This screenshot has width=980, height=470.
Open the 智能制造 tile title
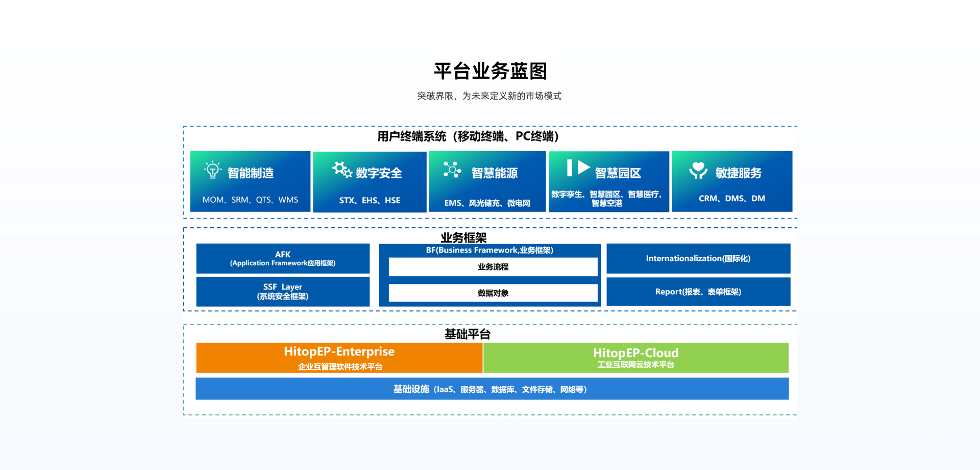(251, 173)
